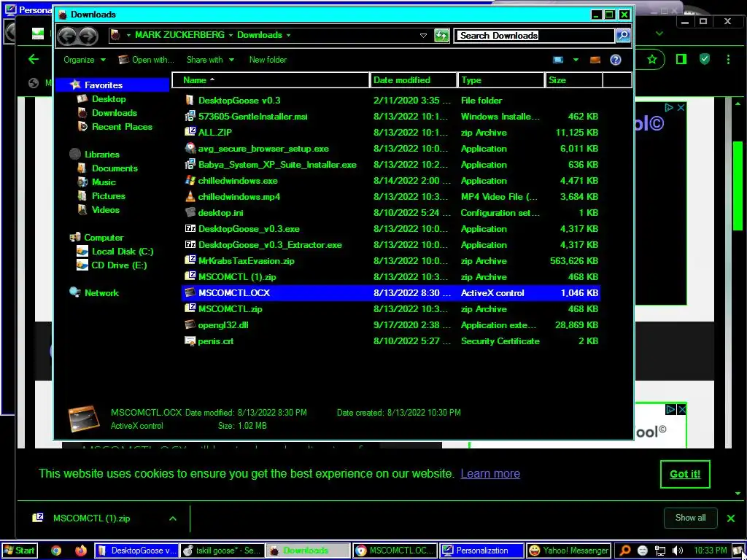Select the opengl32.dll file name
The image size is (747, 560).
pyautogui.click(x=223, y=325)
